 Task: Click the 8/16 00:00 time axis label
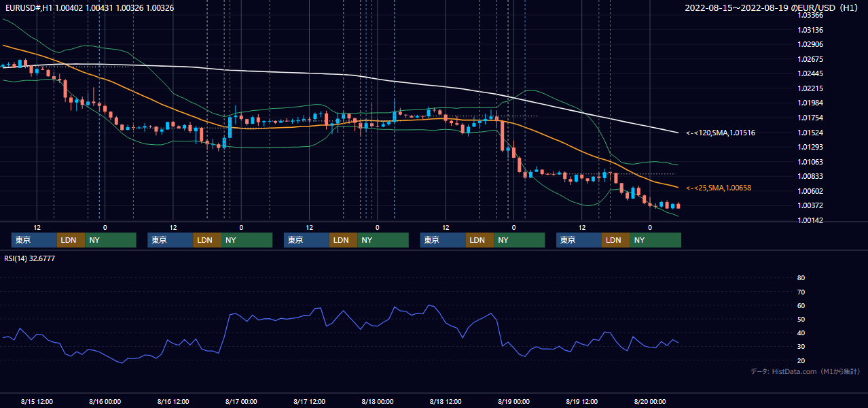105,401
